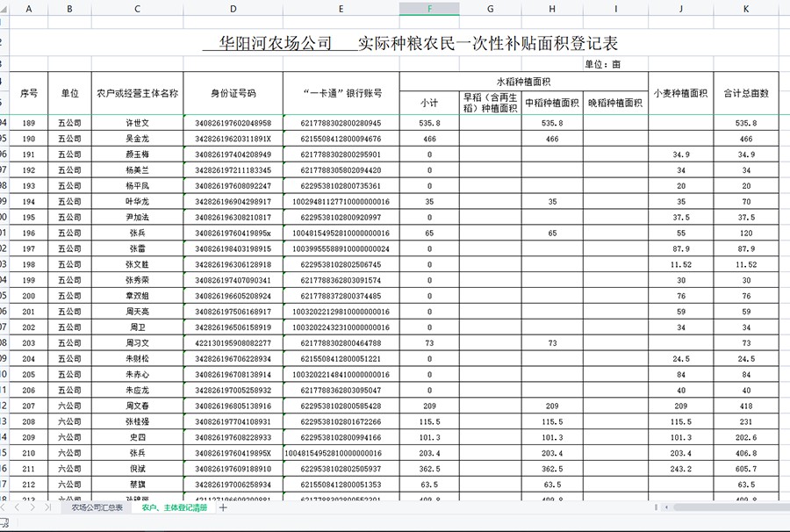
Task: Select column D header
Action: (x=233, y=9)
